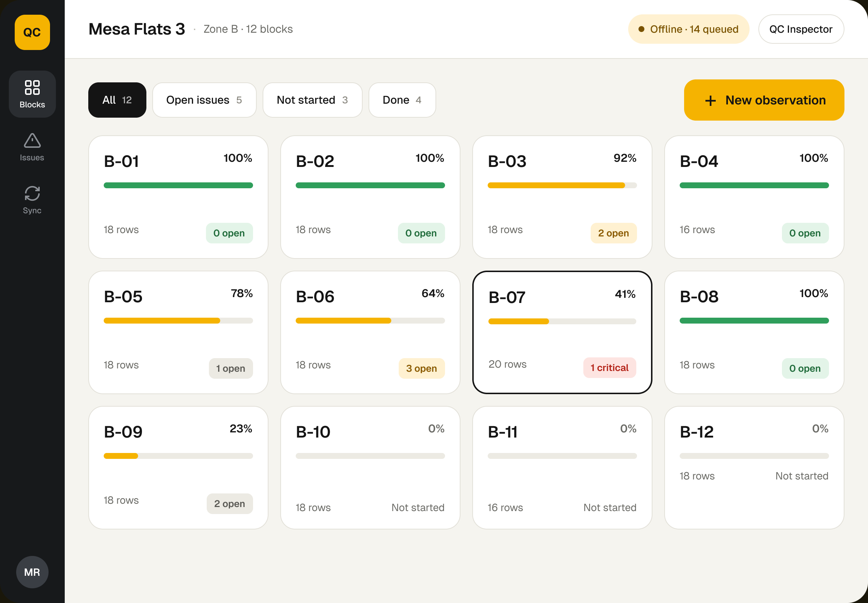Viewport: 868px width, 603px height.
Task: Open the Blocks section in sidebar
Action: [32, 94]
